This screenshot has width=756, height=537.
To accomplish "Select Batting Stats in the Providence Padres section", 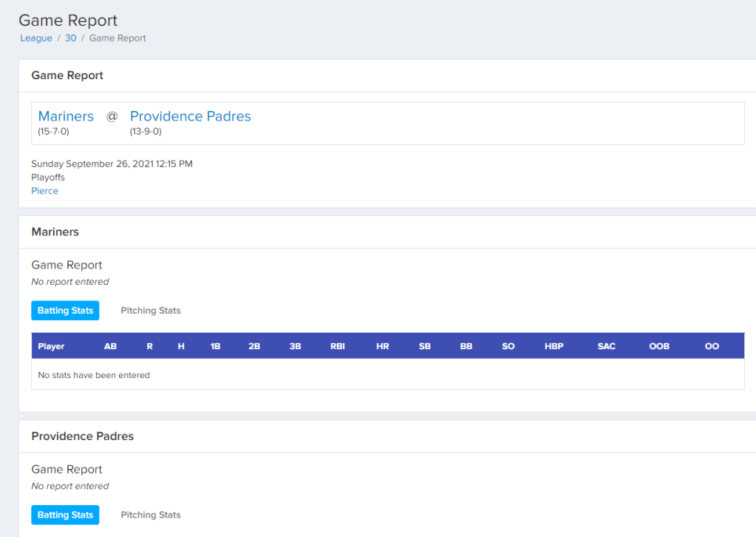I will click(65, 515).
